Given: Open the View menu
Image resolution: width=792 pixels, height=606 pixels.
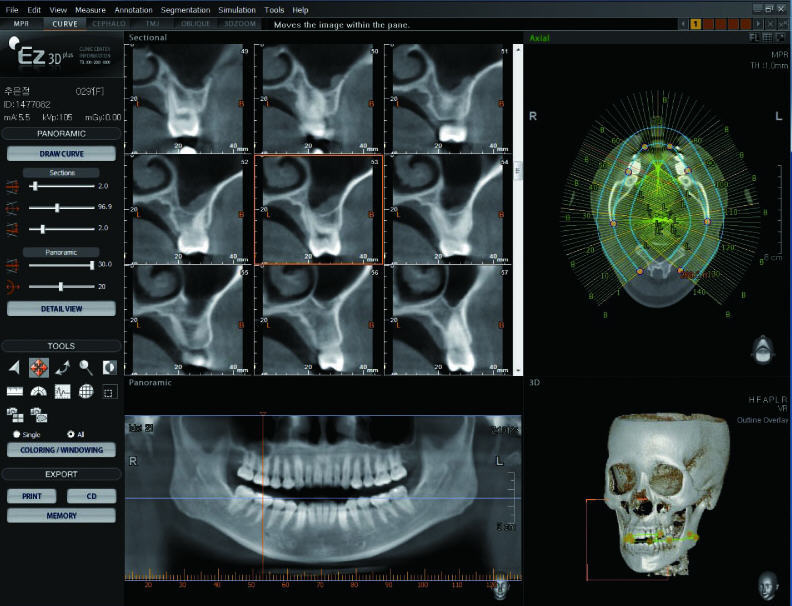Looking at the screenshot, I should [58, 10].
